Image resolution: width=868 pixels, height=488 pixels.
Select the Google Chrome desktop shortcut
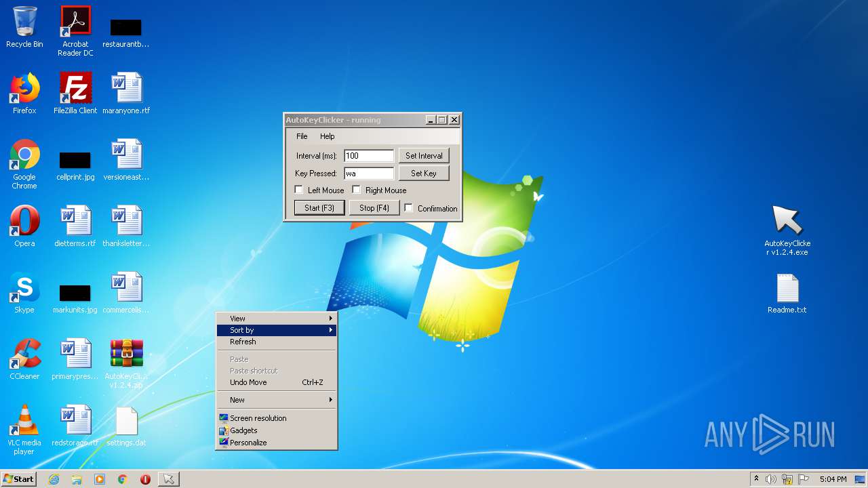24,165
